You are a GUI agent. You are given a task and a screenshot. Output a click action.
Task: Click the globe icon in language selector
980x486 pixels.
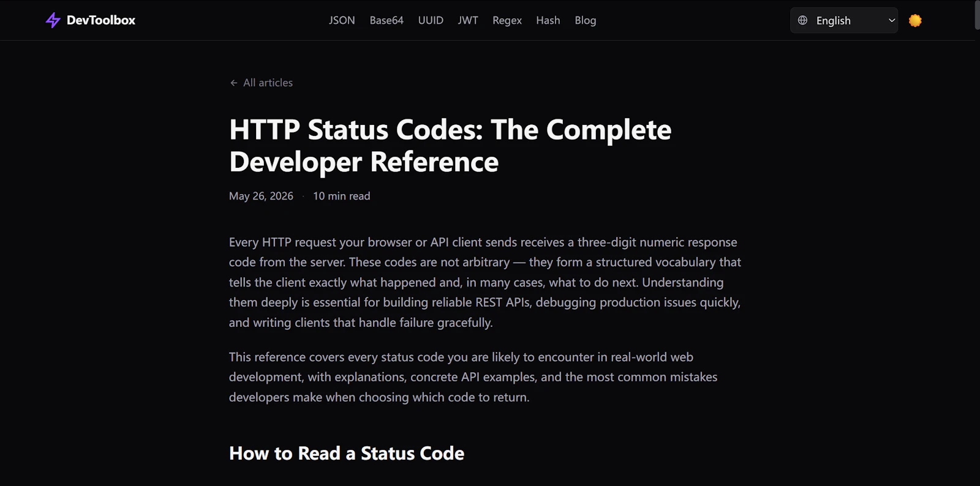tap(803, 20)
